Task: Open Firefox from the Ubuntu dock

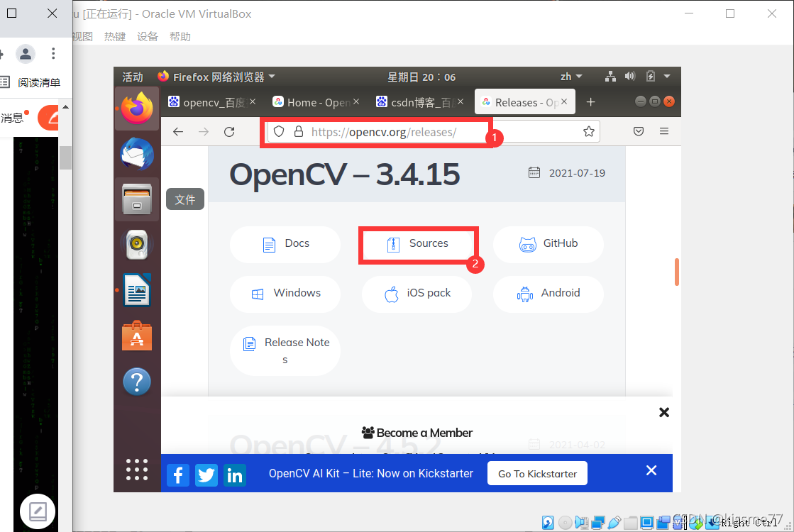Action: pos(137,109)
